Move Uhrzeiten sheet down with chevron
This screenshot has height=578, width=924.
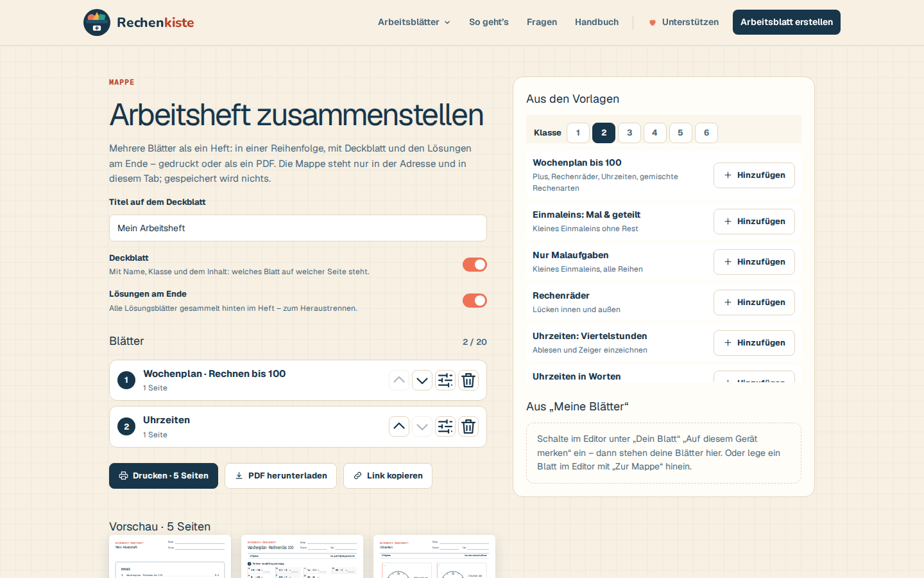click(422, 426)
